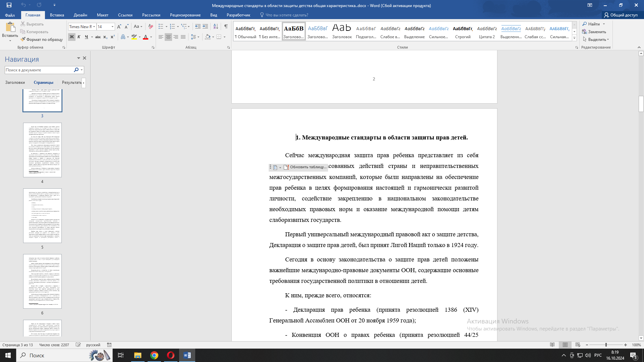Viewport: 644px width, 362px height.
Task: Enable justified text alignment
Action: [183, 37]
